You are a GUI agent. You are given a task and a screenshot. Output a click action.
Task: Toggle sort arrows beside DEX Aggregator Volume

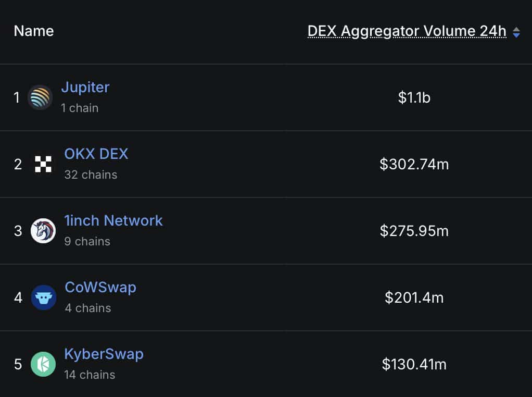516,32
